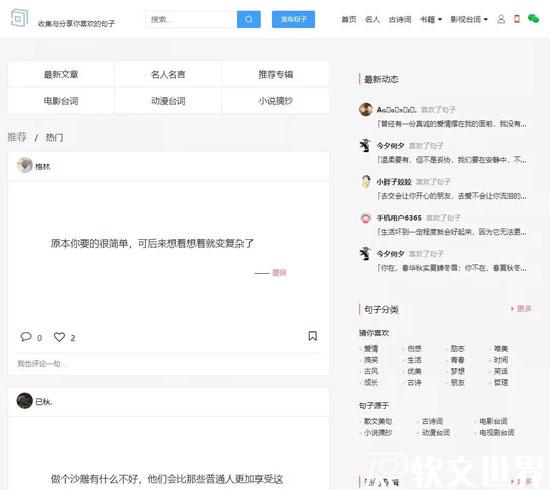Click the red mobile phone icon

coord(517,19)
